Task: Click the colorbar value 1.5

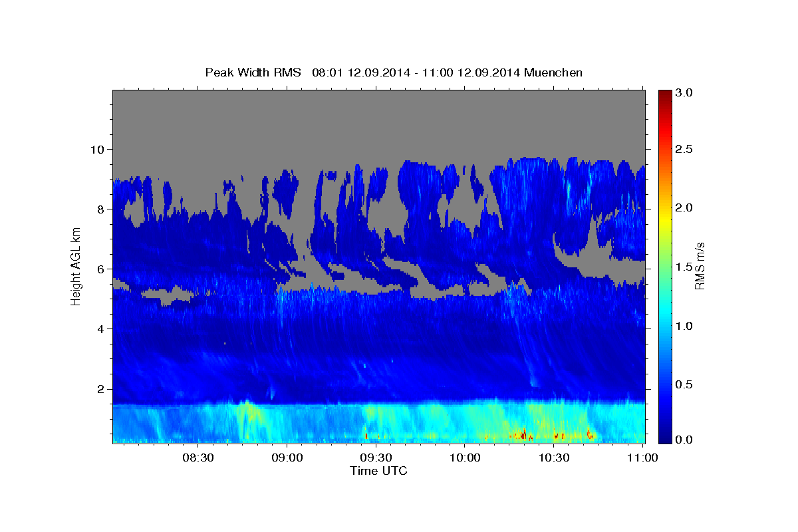Action: tap(684, 267)
